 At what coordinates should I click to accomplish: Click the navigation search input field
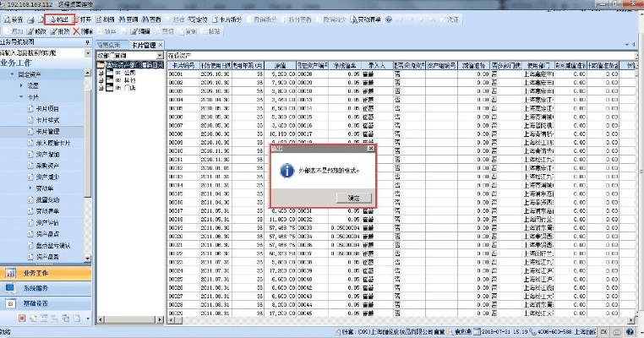tap(42, 53)
